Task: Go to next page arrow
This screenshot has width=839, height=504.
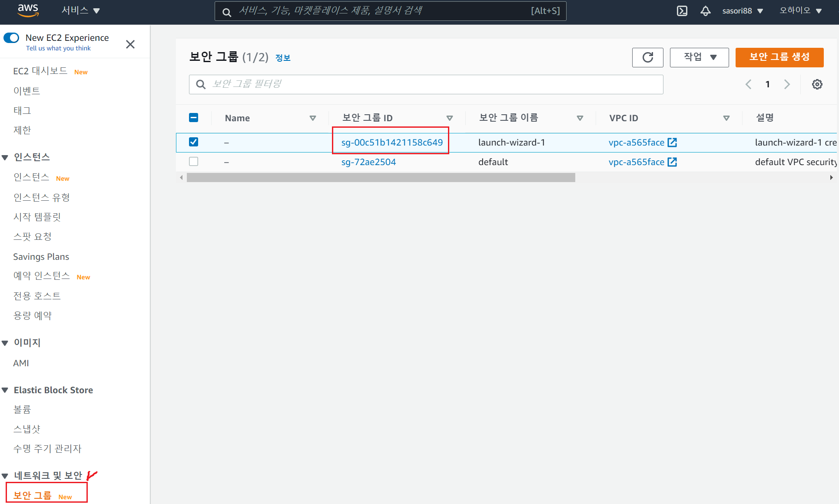Action: tap(787, 84)
